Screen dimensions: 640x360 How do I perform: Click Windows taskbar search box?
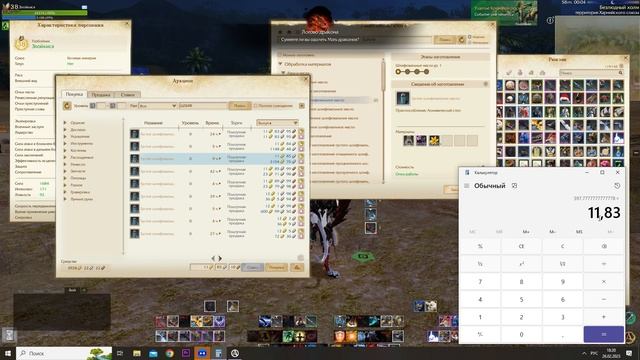click(64, 353)
